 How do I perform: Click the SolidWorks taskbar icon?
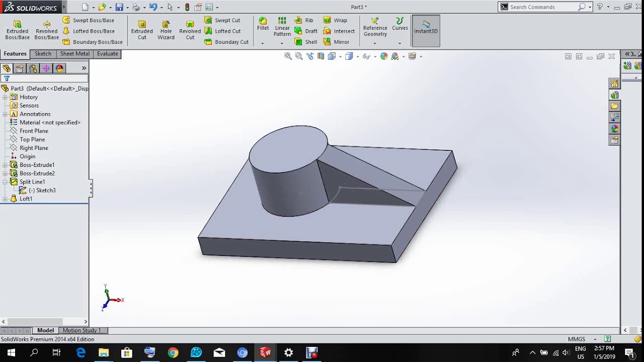click(265, 353)
